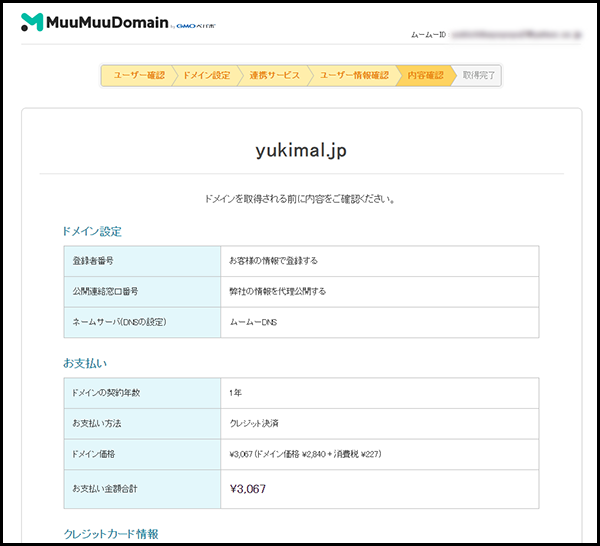Select the highlighted 内容確認 step
Image resolution: width=600 pixels, height=546 pixels.
(x=426, y=76)
